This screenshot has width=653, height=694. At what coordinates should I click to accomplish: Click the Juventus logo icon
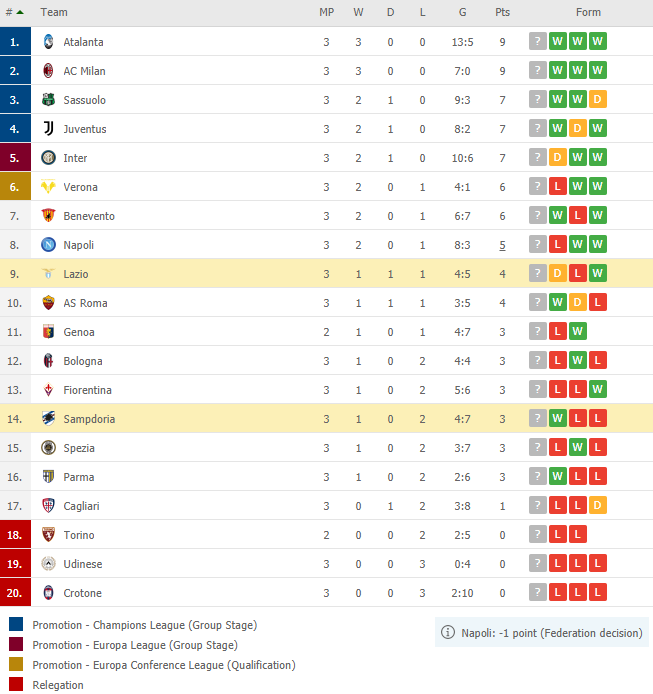click(48, 129)
